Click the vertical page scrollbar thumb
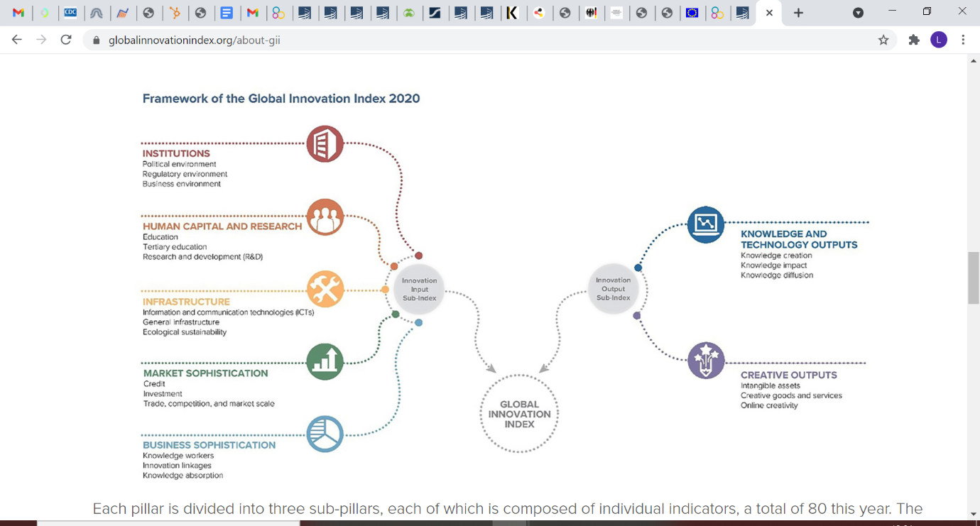Screen dimensions: 980x526 tap(973, 278)
